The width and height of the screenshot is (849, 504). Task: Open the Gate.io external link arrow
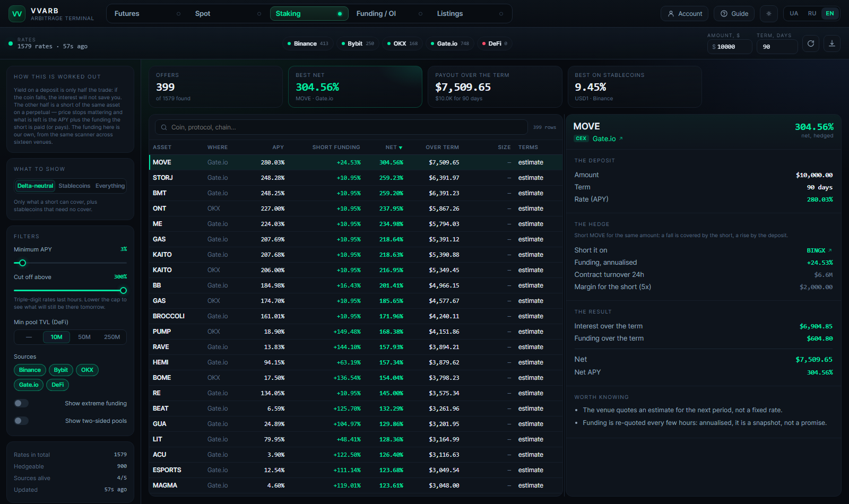(x=621, y=138)
